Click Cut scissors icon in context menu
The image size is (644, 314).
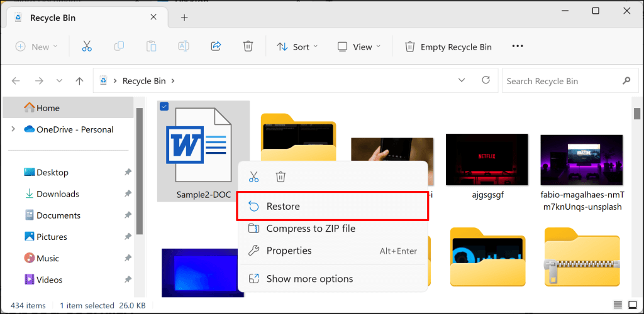(254, 177)
